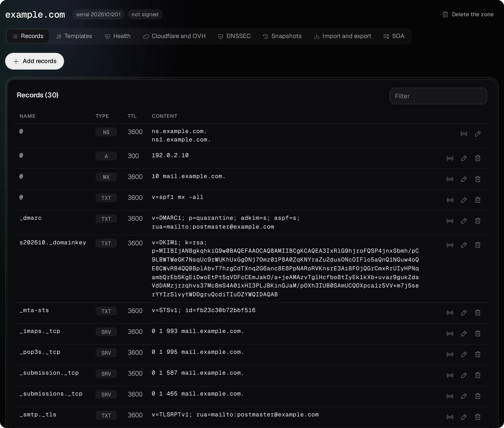Click the 300 TTL value
This screenshot has height=428, width=504.
[133, 156]
